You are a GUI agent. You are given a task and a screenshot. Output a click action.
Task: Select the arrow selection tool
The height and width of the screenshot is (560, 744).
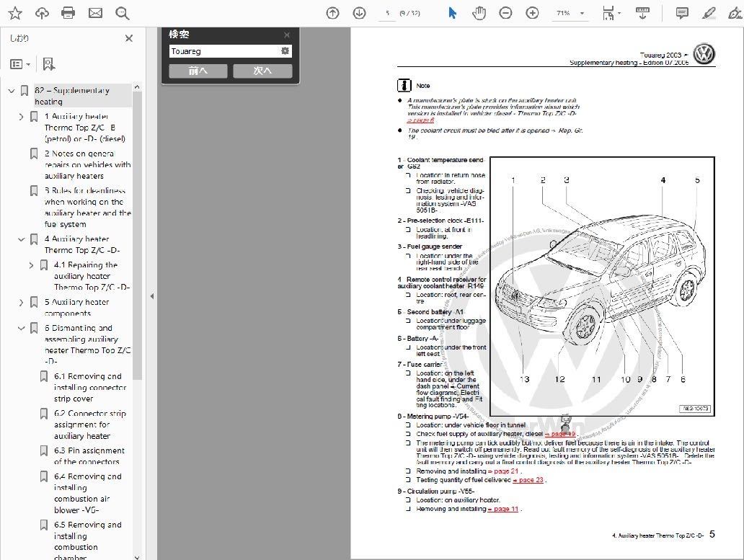pyautogui.click(x=452, y=13)
